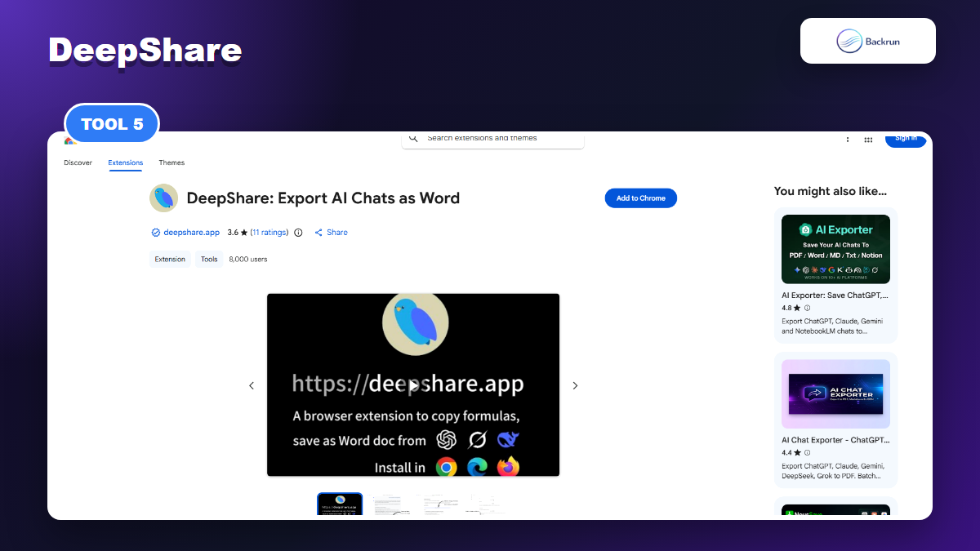This screenshot has width=980, height=551.
Task: Click the Grok logo in the video preview
Action: click(477, 440)
